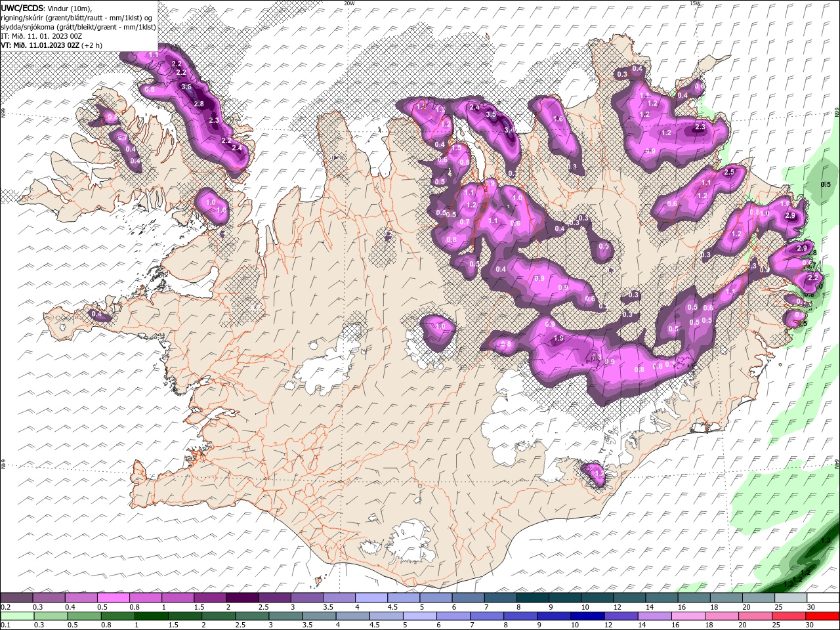Viewport: 840px width, 630px height.
Task: Click the 15W longitude label
Action: (695, 3)
